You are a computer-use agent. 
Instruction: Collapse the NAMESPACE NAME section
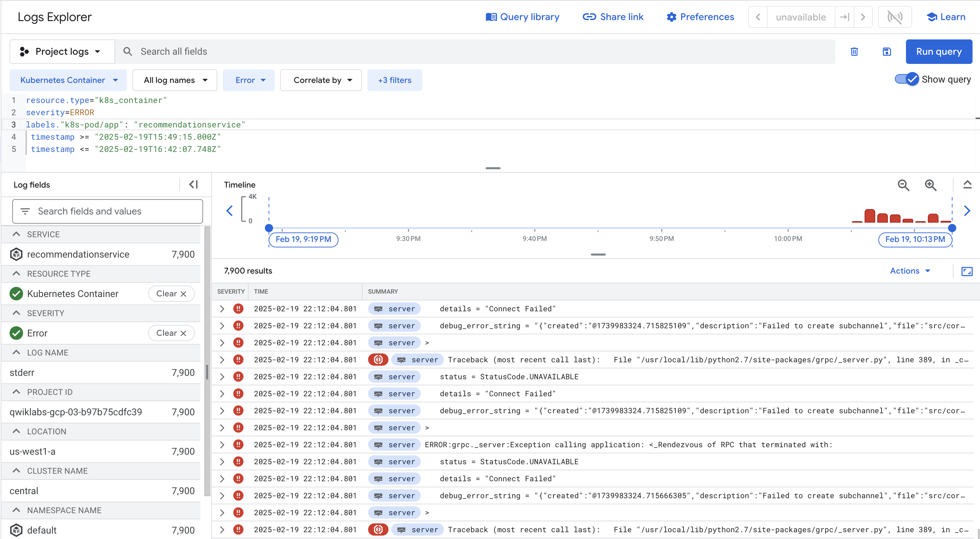pos(16,510)
